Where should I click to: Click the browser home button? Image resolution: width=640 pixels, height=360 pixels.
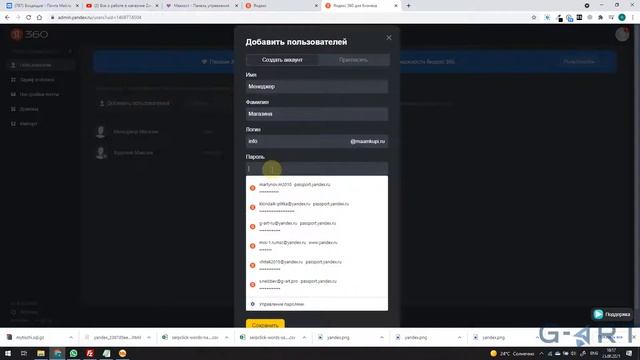click(x=39, y=18)
